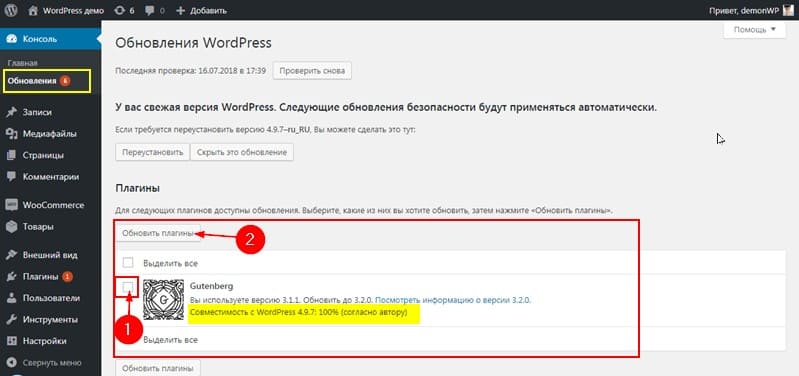Click the Проверить снова button
Screen dimensions: 799x376
coord(312,70)
